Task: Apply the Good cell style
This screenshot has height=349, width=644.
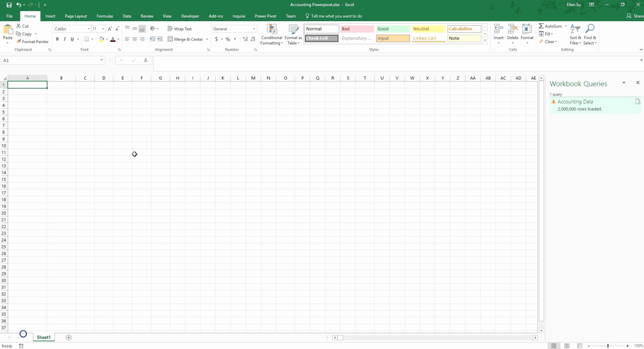Action: 393,29
